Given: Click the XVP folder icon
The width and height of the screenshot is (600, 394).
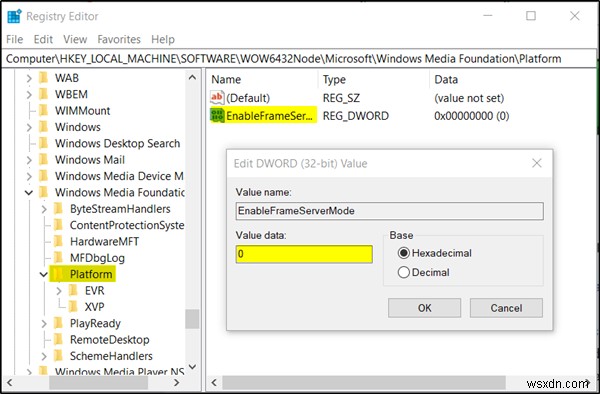Looking at the screenshot, I should (73, 307).
